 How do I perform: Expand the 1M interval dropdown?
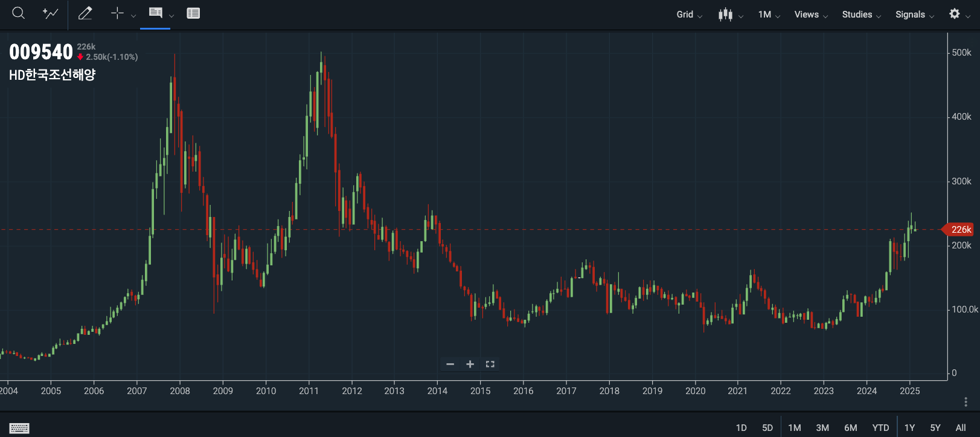pos(769,15)
